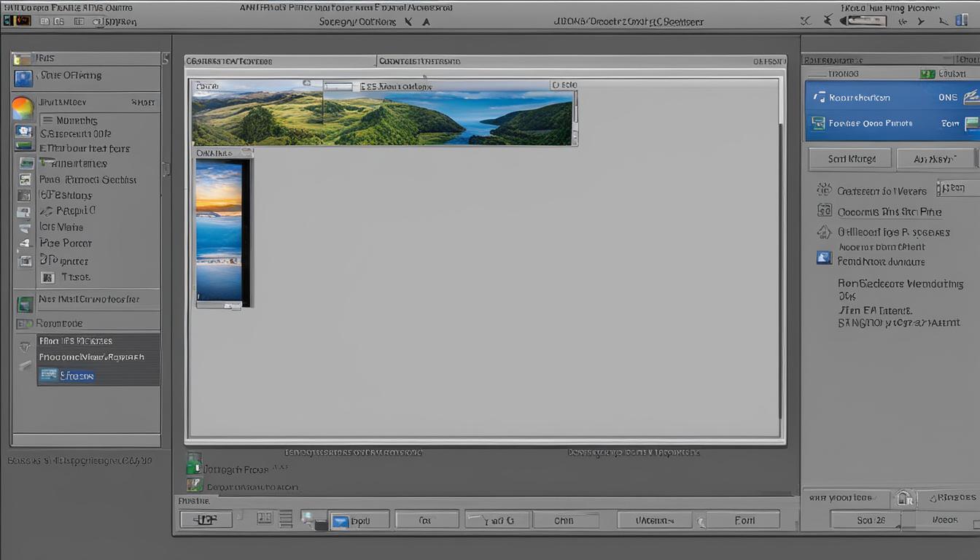The width and height of the screenshot is (980, 560).
Task: Click the monitor icon in bottom toolbar
Action: coord(314,521)
